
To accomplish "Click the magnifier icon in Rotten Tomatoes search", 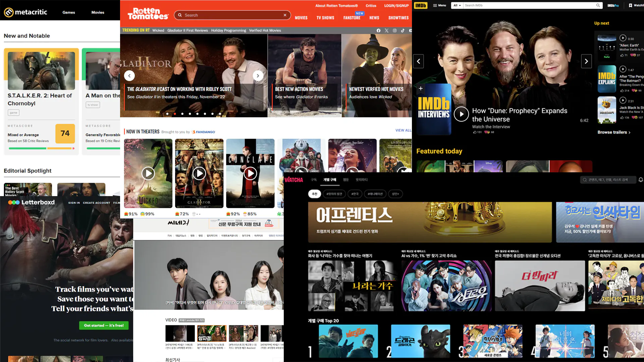I will [180, 15].
